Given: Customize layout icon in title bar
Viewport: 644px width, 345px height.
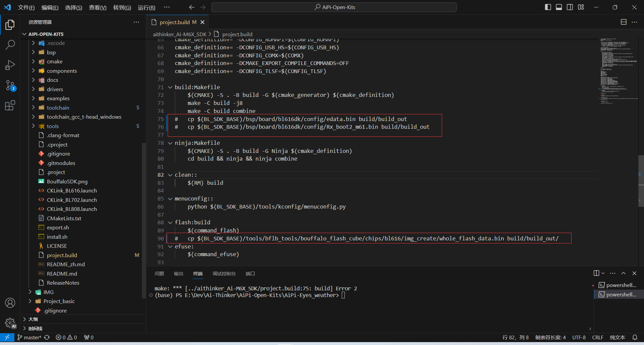Looking at the screenshot, I should 581,7.
